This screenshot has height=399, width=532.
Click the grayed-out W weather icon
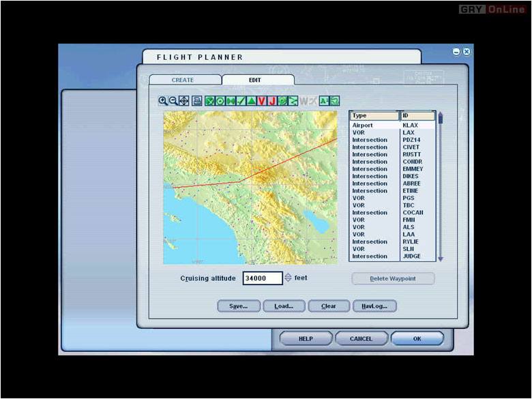pos(304,101)
